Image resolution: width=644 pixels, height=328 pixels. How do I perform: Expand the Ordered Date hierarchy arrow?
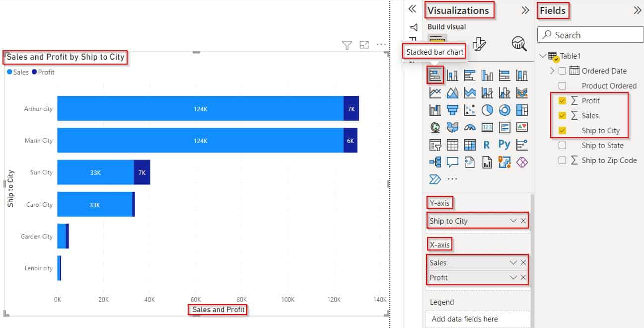click(552, 71)
